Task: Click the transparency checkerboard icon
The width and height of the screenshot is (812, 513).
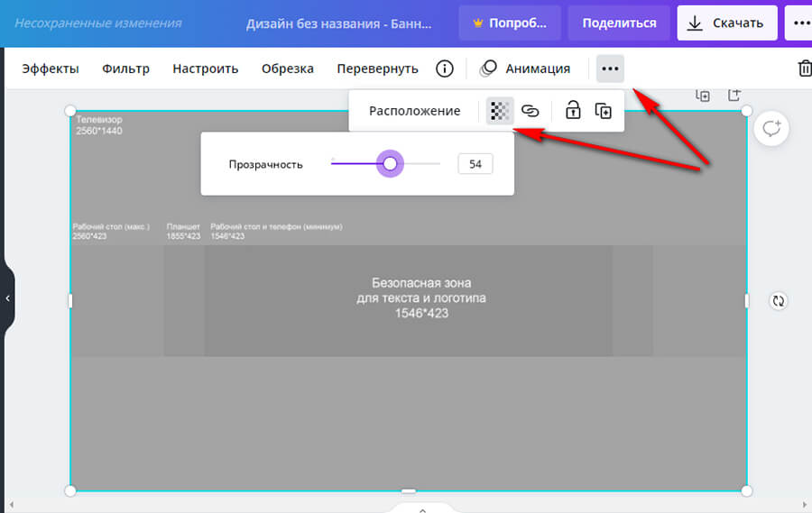Action: [x=498, y=111]
